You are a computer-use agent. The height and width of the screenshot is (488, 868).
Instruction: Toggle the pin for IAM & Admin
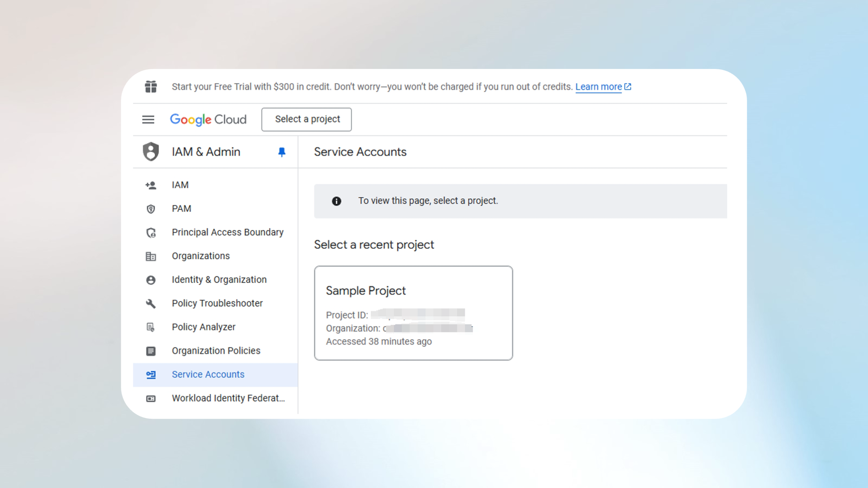[281, 152]
